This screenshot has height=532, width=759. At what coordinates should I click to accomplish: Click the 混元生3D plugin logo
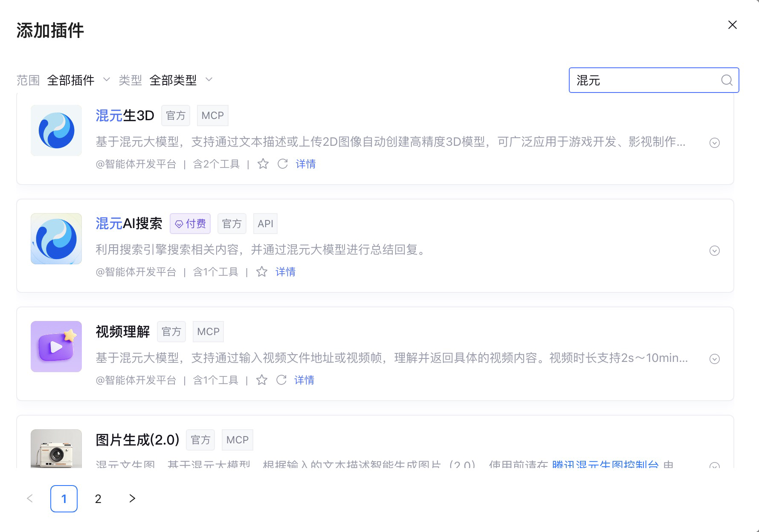point(56,130)
